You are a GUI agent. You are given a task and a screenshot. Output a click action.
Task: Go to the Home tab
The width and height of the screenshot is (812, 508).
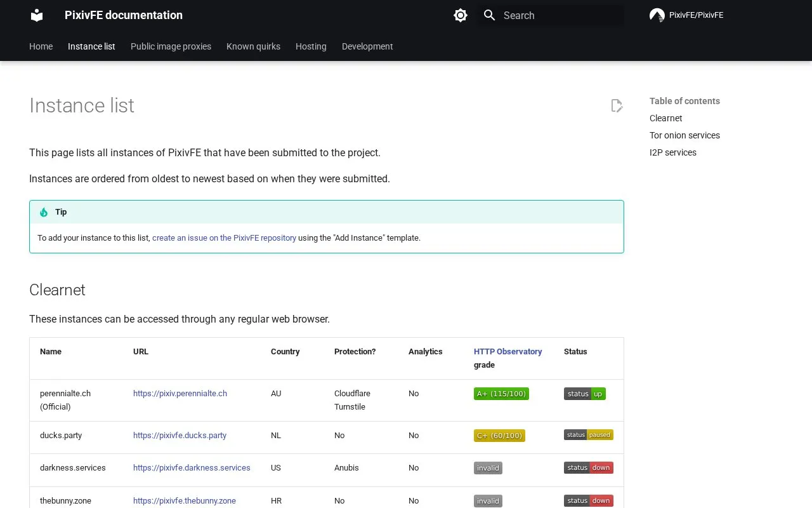pyautogui.click(x=41, y=46)
